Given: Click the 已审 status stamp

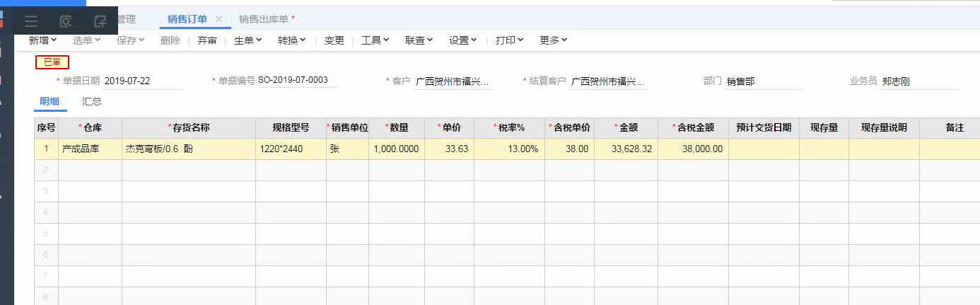Looking at the screenshot, I should 52,62.
